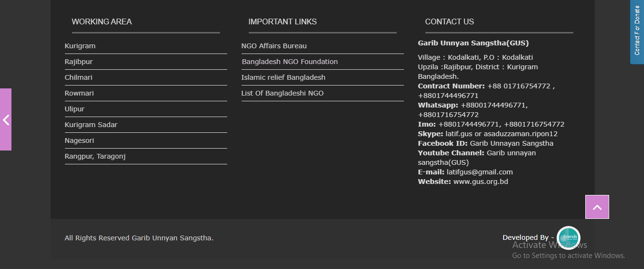
Task: Visit the NGO Affairs Bureau link
Action: [x=274, y=46]
